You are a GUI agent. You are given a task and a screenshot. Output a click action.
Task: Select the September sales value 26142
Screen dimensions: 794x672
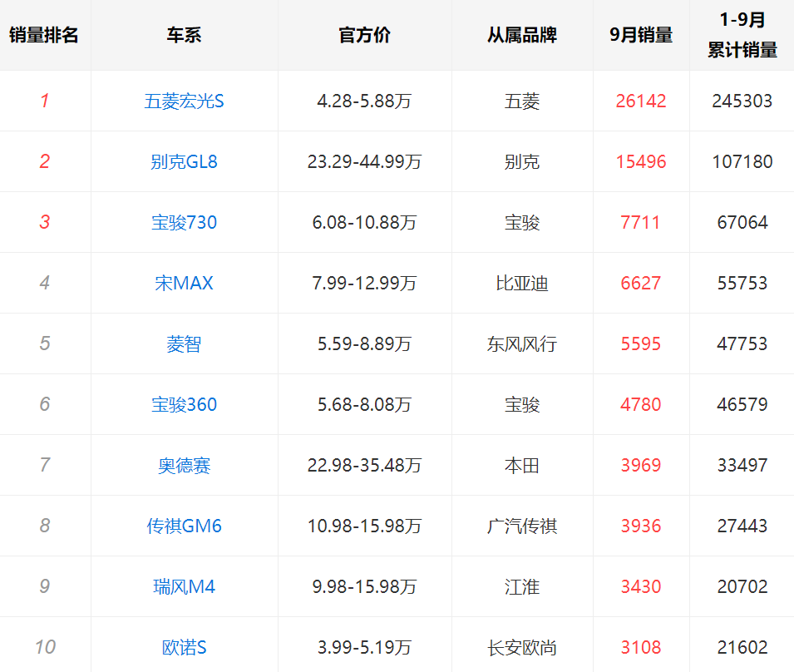click(x=641, y=101)
